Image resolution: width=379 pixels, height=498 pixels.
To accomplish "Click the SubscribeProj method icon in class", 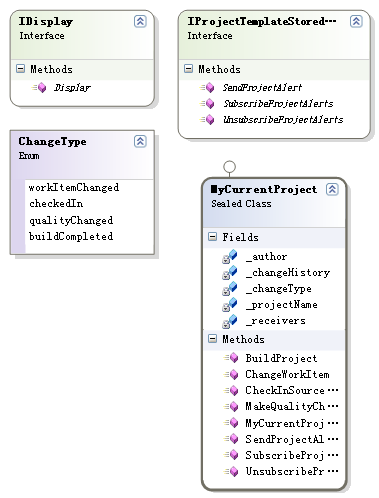I will (231, 455).
